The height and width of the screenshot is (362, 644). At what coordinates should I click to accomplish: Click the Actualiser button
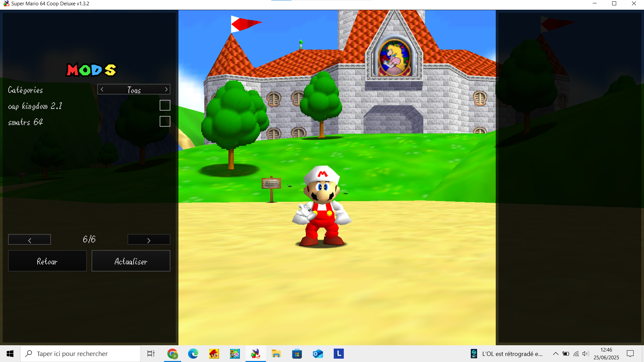[x=131, y=261]
